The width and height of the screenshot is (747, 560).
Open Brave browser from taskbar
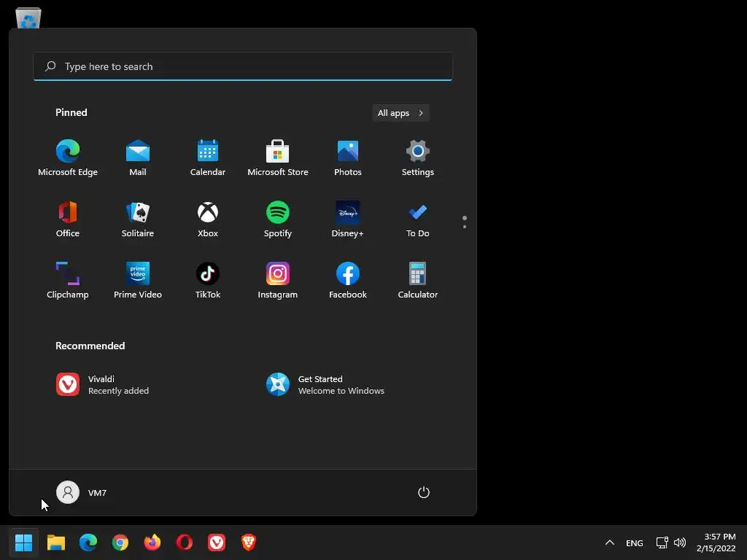249,542
